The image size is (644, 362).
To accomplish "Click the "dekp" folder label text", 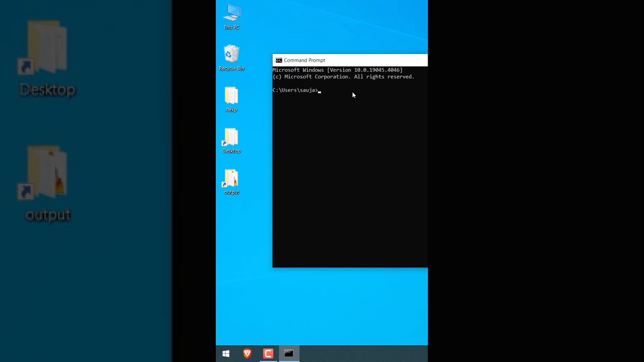I will coord(231,110).
